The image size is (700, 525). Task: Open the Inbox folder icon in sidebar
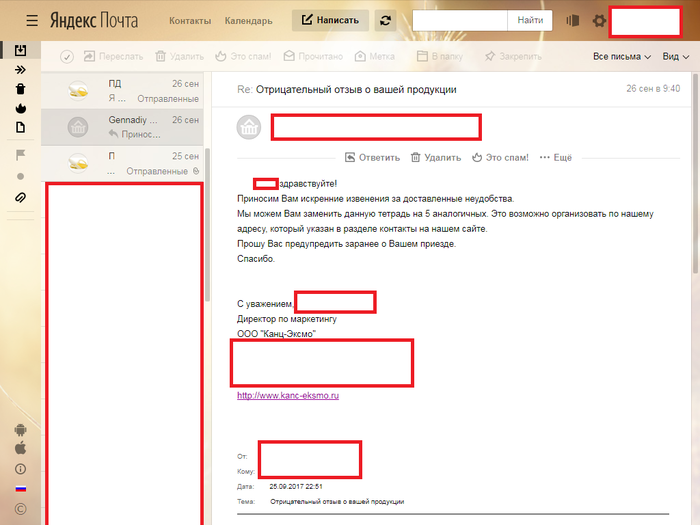[21, 50]
